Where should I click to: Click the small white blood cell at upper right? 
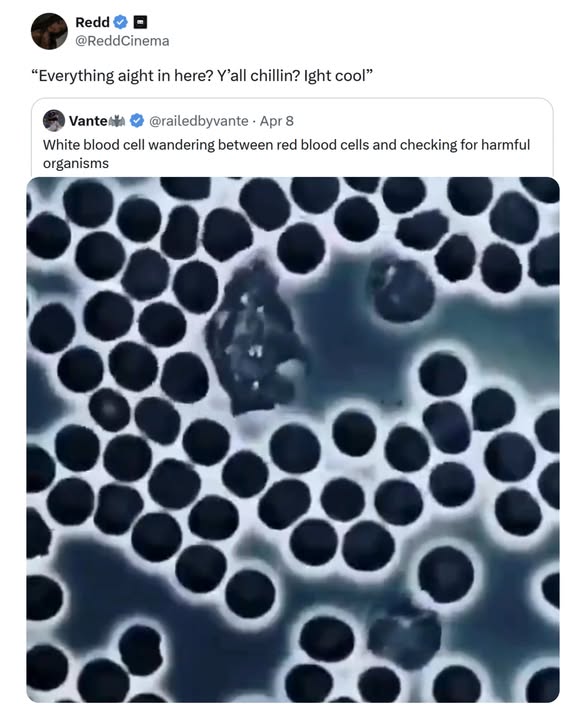[x=401, y=288]
